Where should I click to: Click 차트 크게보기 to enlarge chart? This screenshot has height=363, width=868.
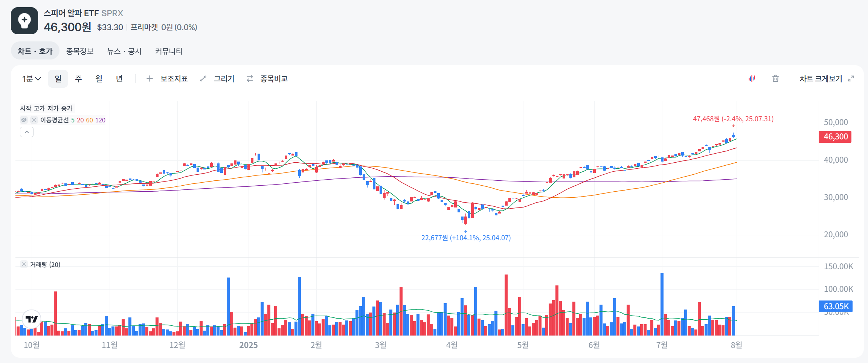coord(821,79)
